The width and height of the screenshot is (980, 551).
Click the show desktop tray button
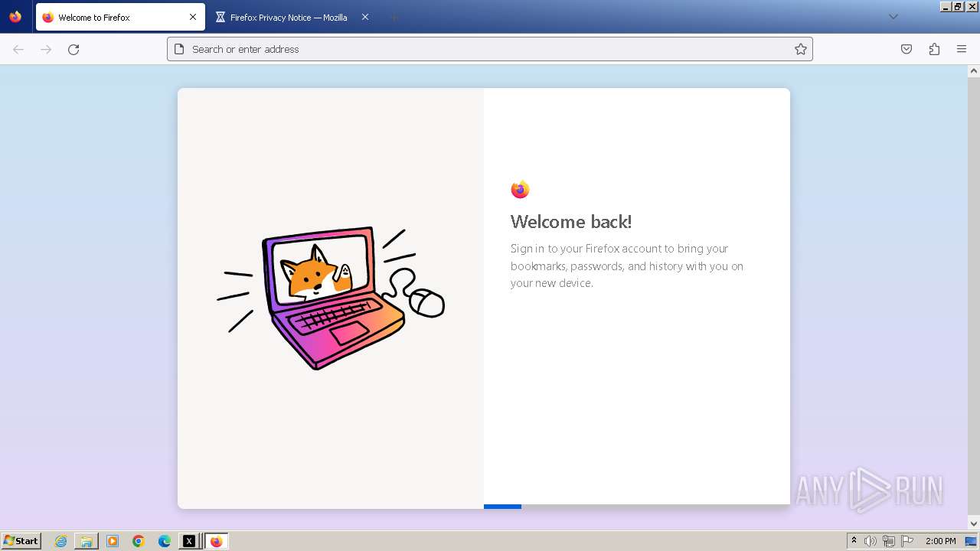click(971, 541)
